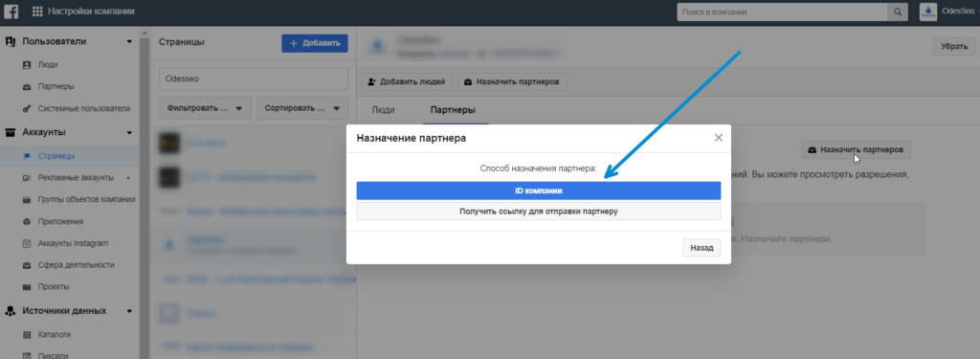Click the Проекты folder icon

[x=26, y=287]
